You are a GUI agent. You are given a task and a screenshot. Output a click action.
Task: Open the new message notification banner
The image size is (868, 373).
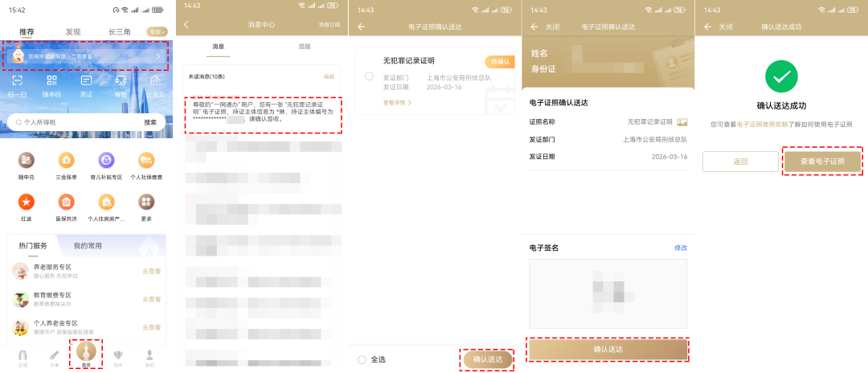tap(86, 56)
